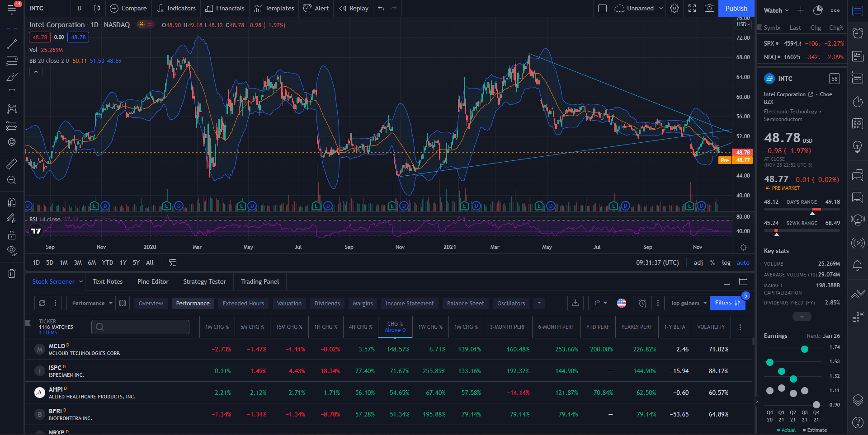Remove drawings with the trash icon
This screenshot has height=435, width=868.
tap(12, 273)
